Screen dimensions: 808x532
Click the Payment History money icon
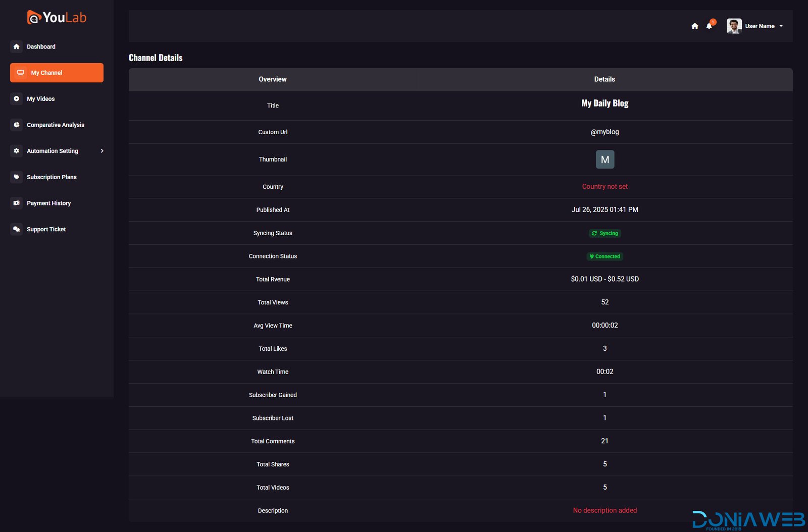coord(17,203)
